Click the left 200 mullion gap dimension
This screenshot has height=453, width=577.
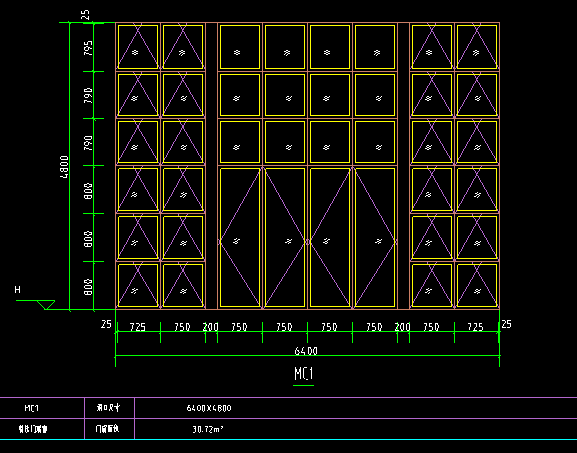click(211, 327)
